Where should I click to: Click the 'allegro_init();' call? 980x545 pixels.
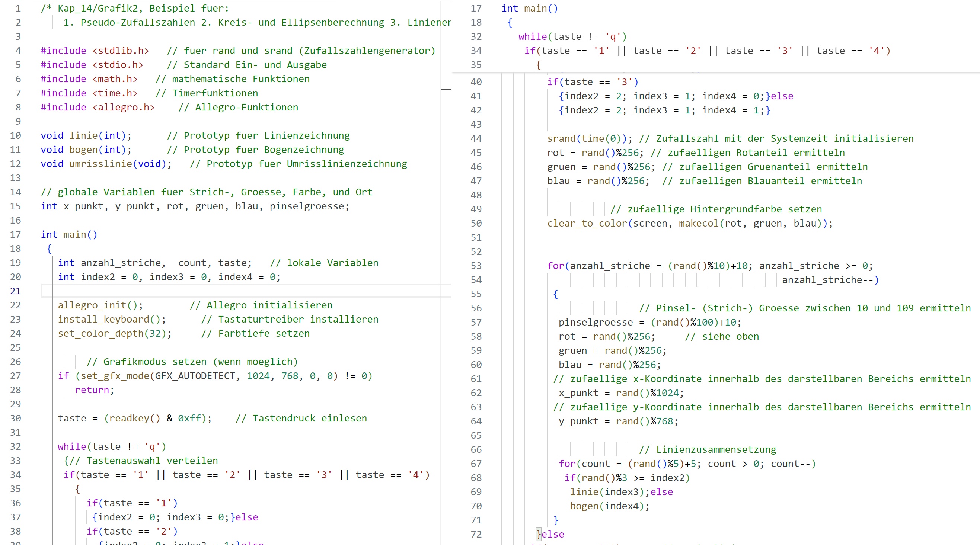click(x=100, y=305)
